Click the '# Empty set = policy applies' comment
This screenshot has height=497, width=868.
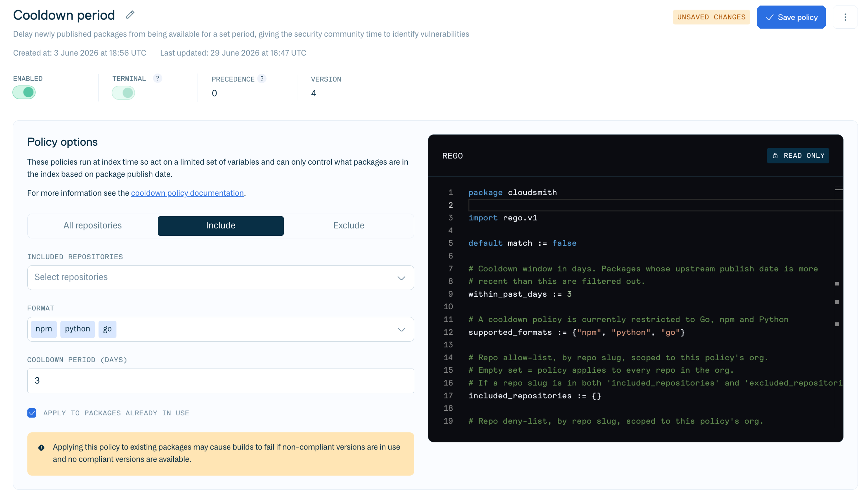click(x=601, y=370)
